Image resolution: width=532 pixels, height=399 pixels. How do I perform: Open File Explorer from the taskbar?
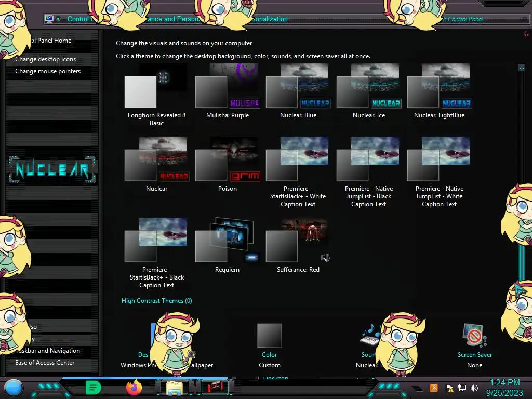(175, 388)
